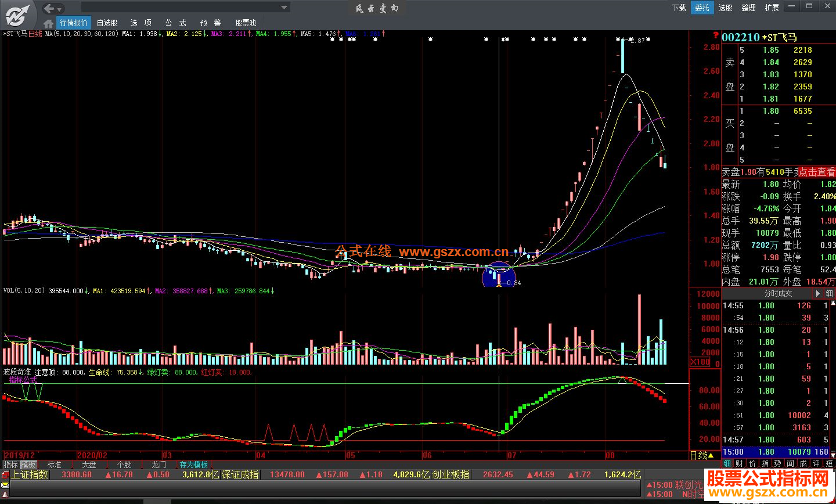Viewport: 836px width, 504px height.
Task: Toggle the 模板 mode at bottom left
Action: [x=28, y=465]
